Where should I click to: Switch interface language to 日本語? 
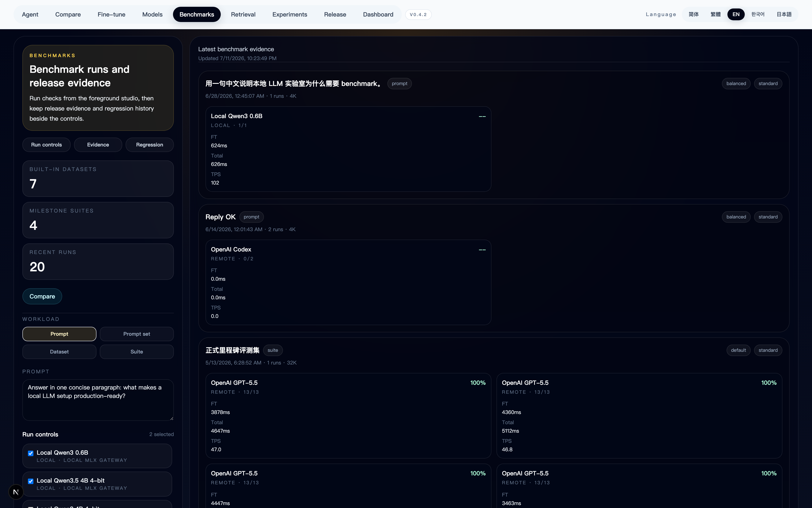[x=784, y=14]
